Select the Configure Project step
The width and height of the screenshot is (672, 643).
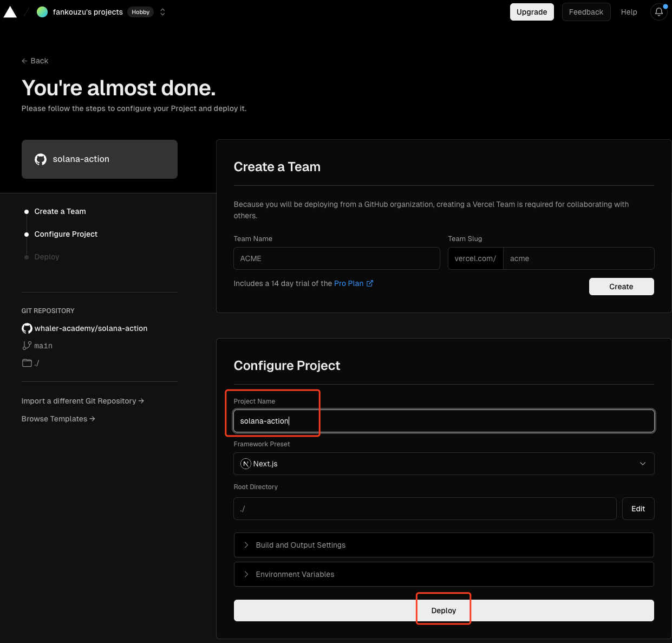click(66, 234)
